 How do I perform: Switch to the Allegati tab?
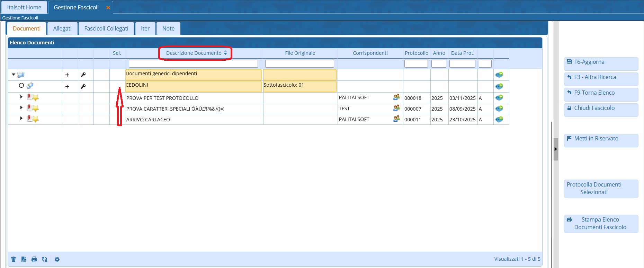tap(62, 28)
